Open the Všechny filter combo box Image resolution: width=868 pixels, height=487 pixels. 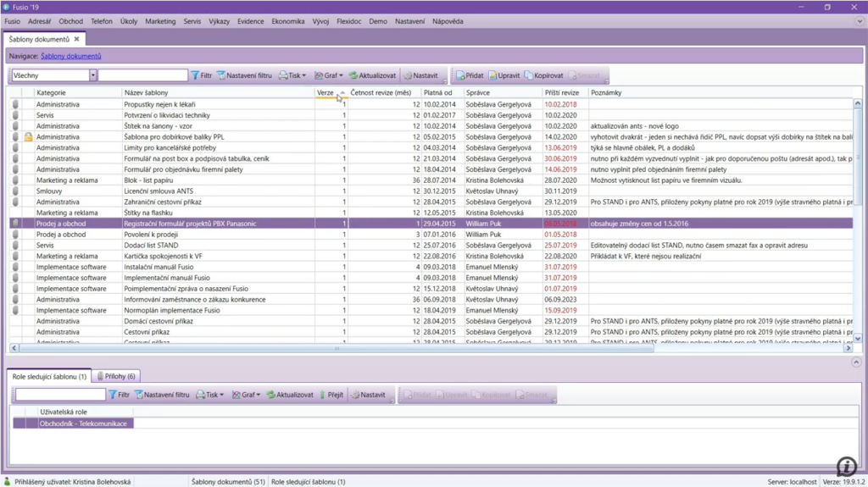(x=92, y=75)
